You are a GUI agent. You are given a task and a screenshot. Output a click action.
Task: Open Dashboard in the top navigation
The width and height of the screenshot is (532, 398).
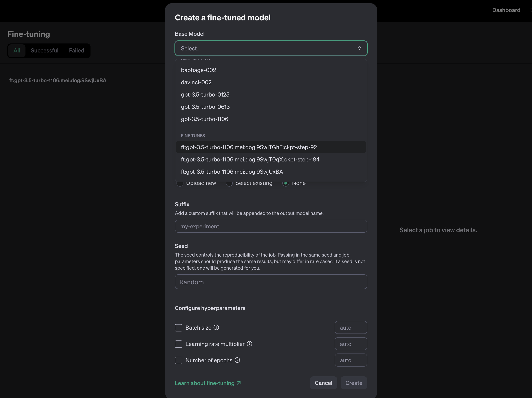coord(506,10)
